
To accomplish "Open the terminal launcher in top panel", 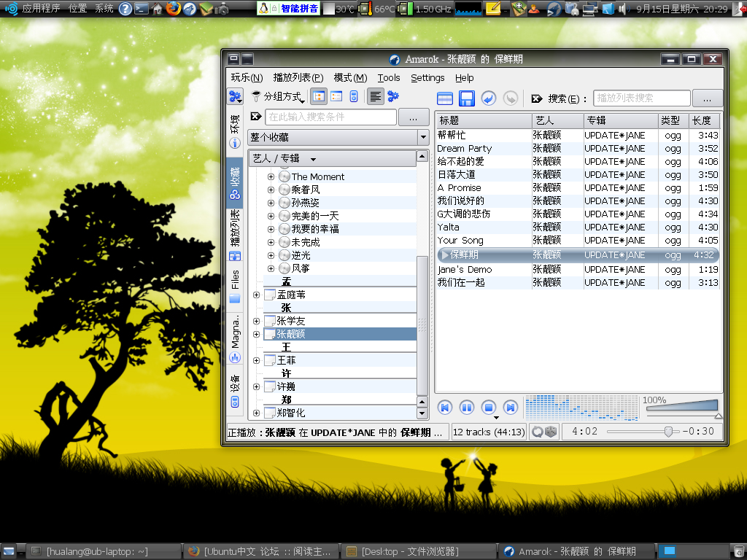I will click(x=142, y=9).
